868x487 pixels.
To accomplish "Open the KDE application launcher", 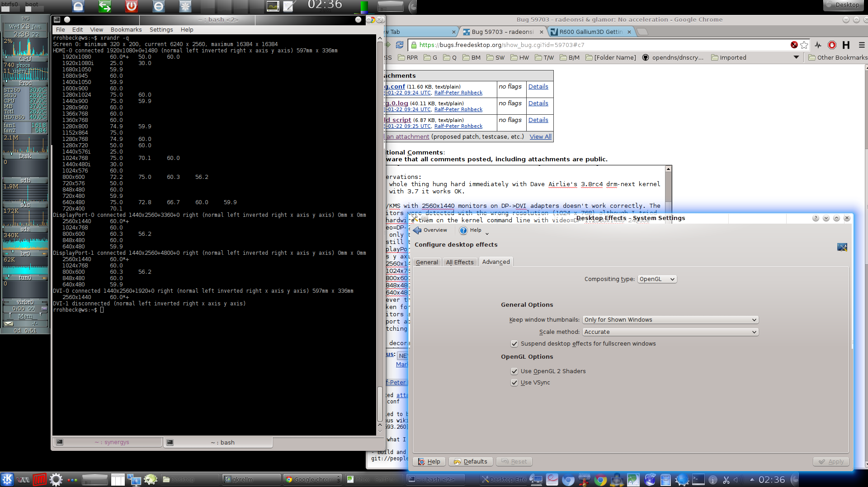I will [7, 479].
